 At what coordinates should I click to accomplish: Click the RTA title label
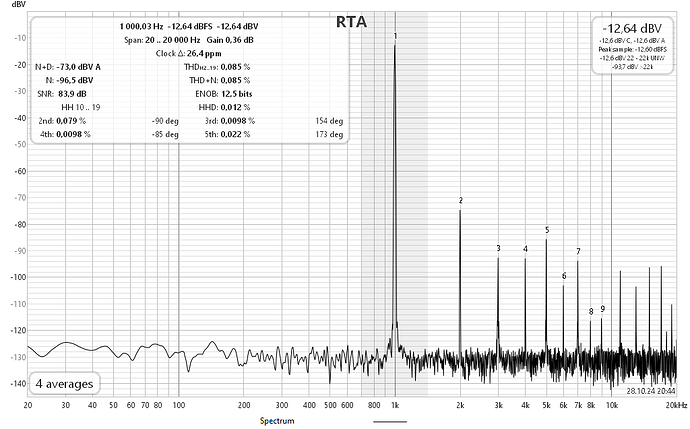[351, 22]
